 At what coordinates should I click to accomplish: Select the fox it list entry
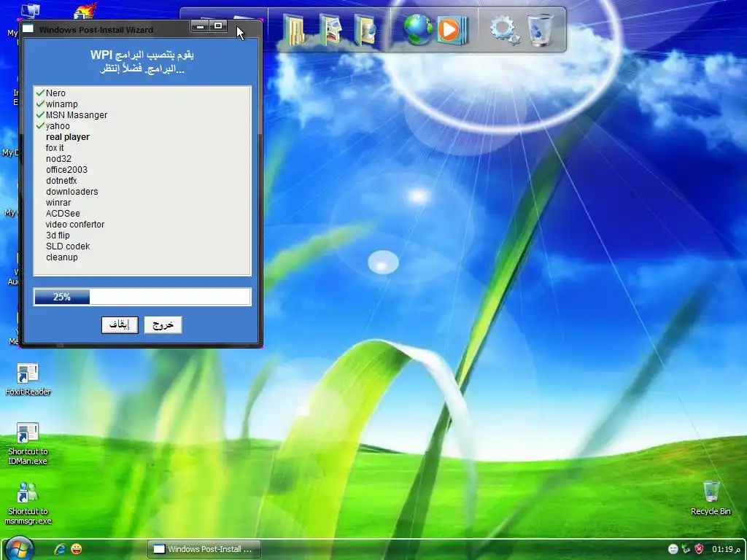55,148
